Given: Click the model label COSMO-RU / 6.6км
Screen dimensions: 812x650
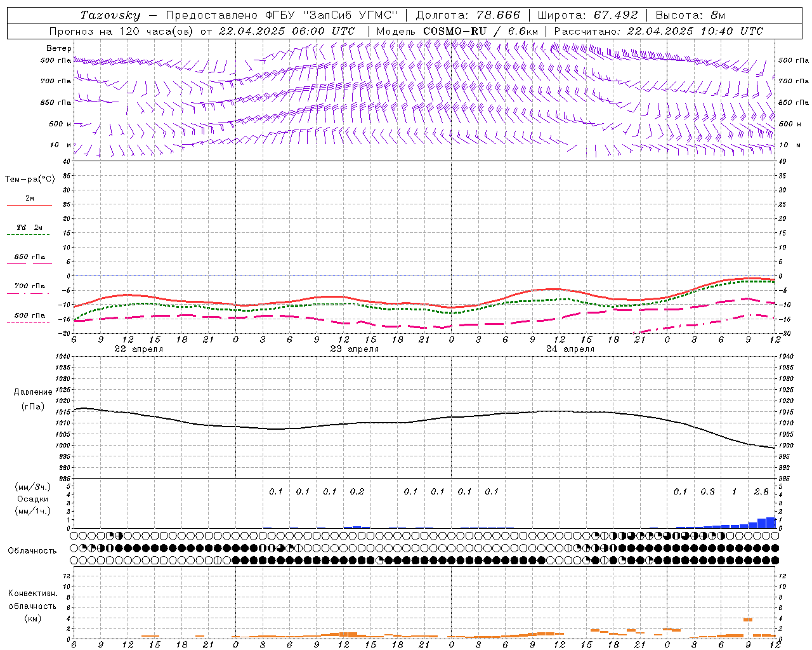Looking at the screenshot, I should point(480,31).
